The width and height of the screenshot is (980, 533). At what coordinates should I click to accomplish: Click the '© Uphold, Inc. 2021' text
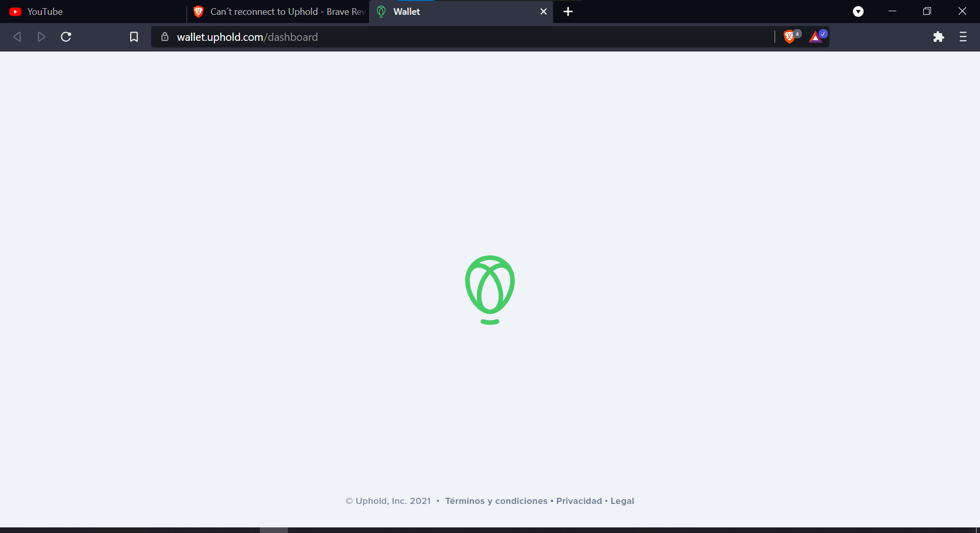point(388,501)
